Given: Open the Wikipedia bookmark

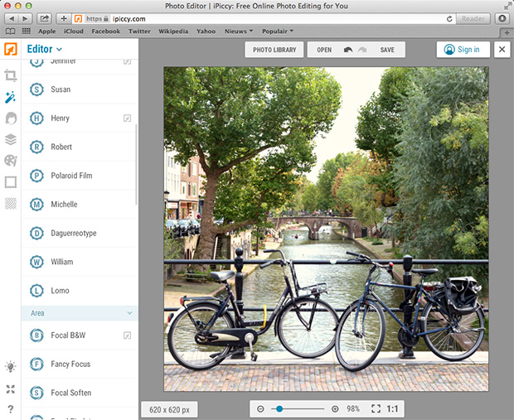Looking at the screenshot, I should (x=173, y=31).
